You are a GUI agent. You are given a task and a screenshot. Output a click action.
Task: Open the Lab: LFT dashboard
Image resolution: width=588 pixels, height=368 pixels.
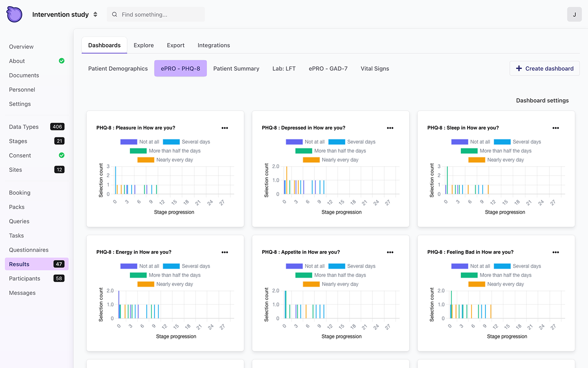(284, 69)
